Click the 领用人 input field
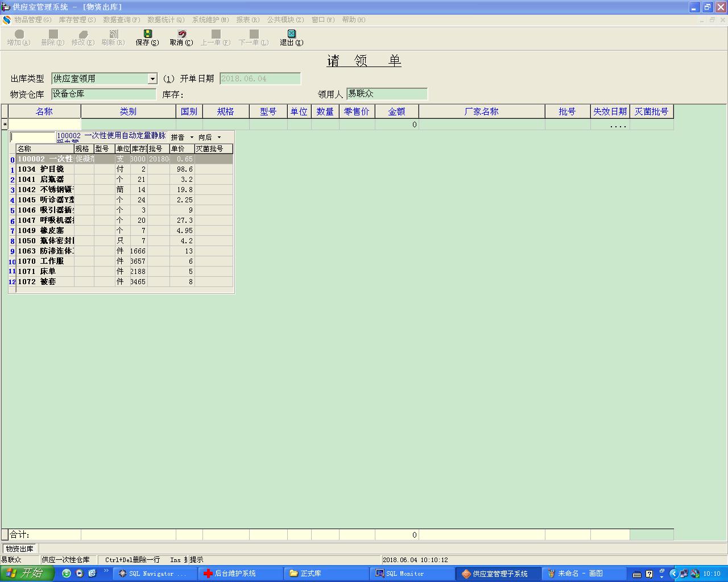728x582 pixels. [387, 94]
